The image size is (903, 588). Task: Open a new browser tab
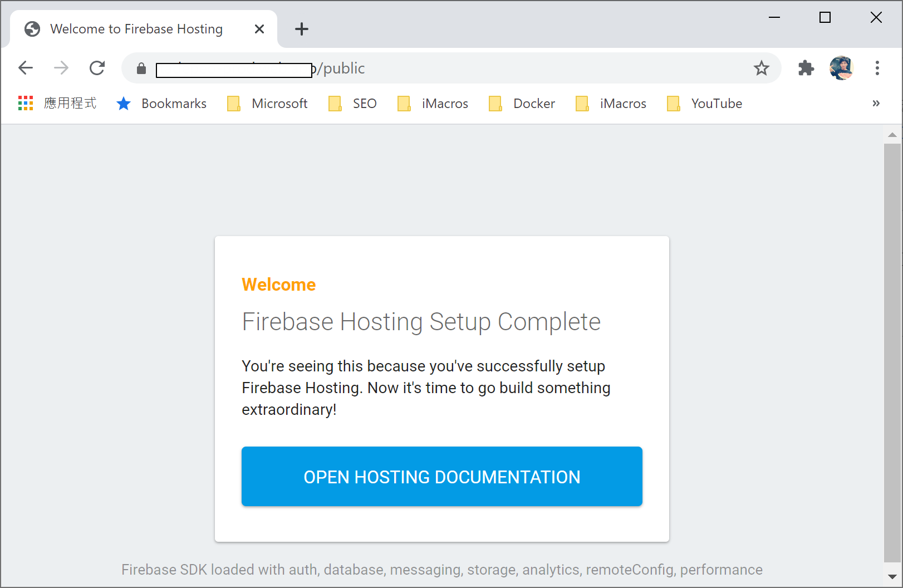pos(302,28)
